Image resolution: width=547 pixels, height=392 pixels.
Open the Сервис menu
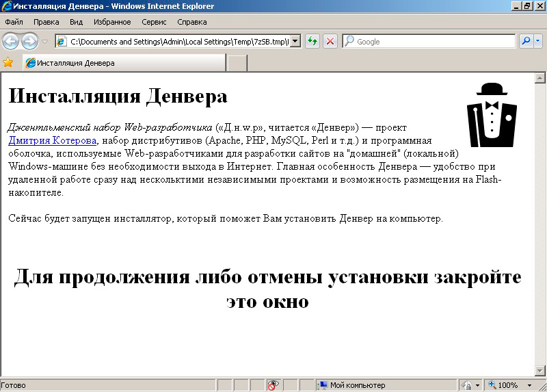pyautogui.click(x=154, y=22)
